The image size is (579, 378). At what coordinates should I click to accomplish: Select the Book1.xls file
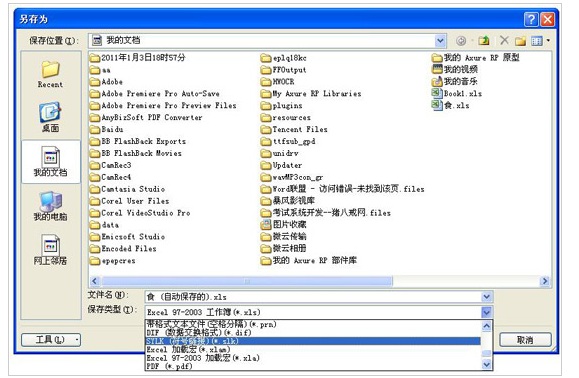click(457, 93)
